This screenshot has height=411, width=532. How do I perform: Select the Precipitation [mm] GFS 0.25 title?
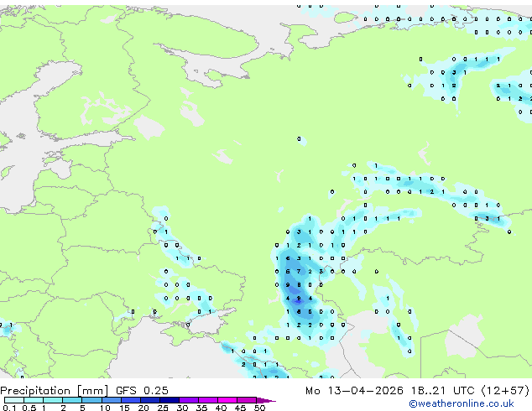84,391
